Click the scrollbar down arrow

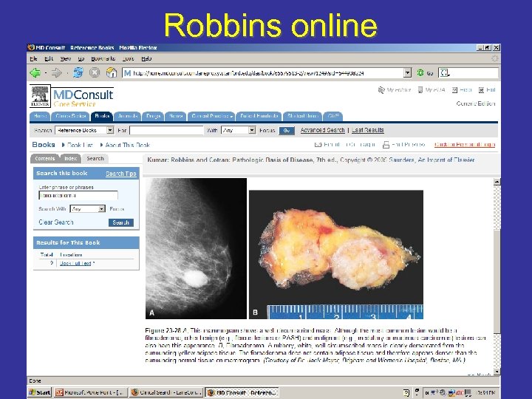497,372
